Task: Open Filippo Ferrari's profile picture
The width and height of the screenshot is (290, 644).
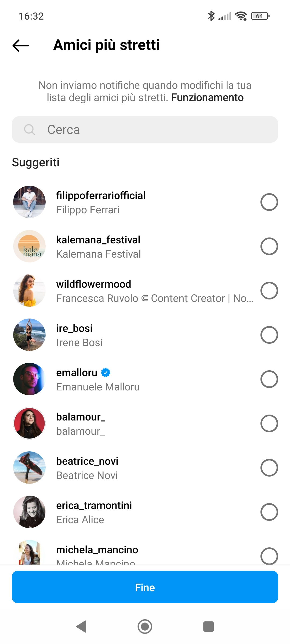Action: coord(30,202)
